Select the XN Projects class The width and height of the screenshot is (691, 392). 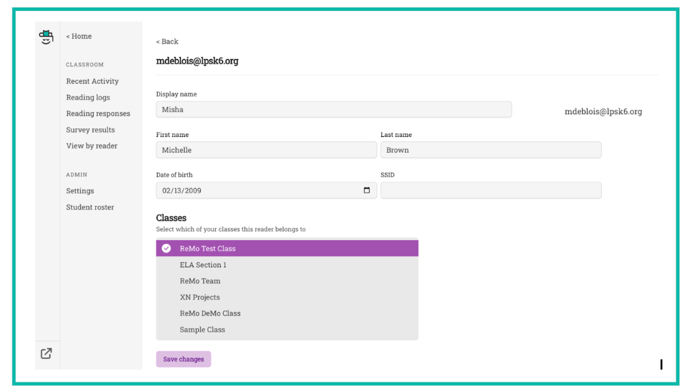point(287,297)
